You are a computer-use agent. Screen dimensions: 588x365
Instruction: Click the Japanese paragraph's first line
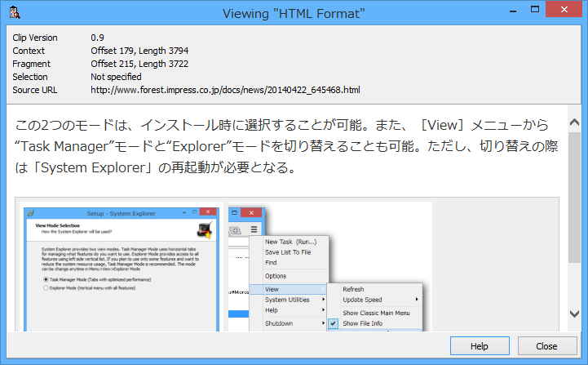pyautogui.click(x=282, y=125)
